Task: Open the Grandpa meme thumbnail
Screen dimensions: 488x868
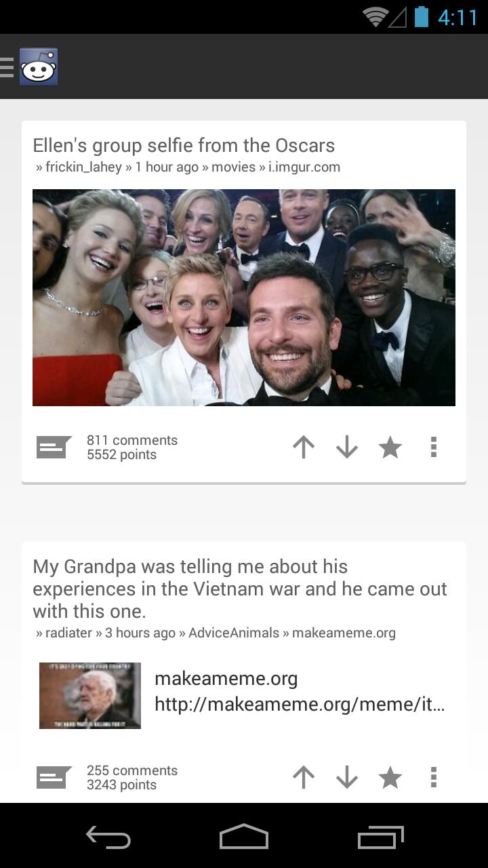Action: pos(90,696)
